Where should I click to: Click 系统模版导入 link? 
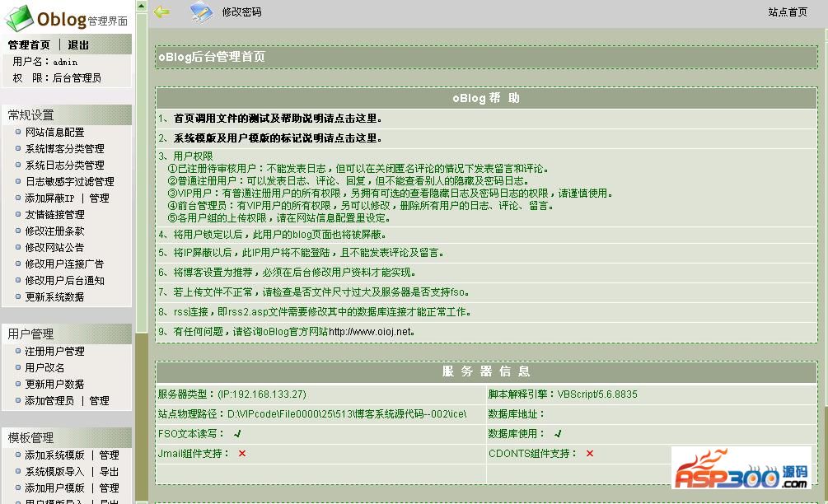coord(55,471)
